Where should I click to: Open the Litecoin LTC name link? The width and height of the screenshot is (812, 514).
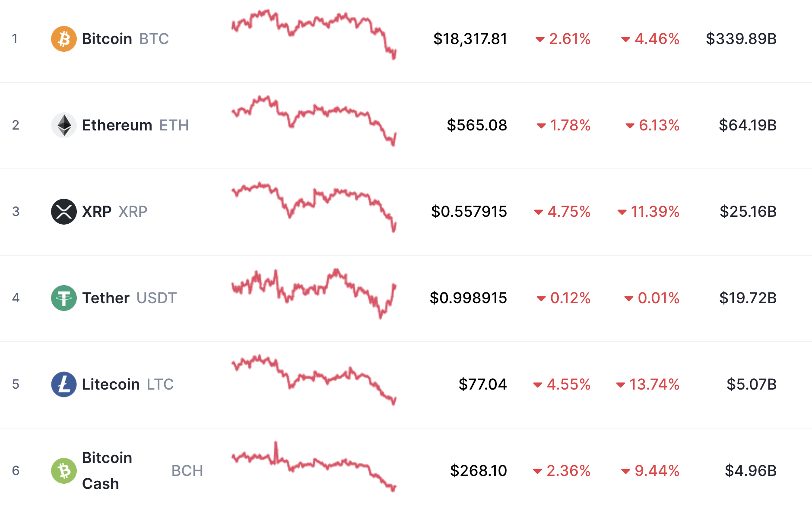128,384
